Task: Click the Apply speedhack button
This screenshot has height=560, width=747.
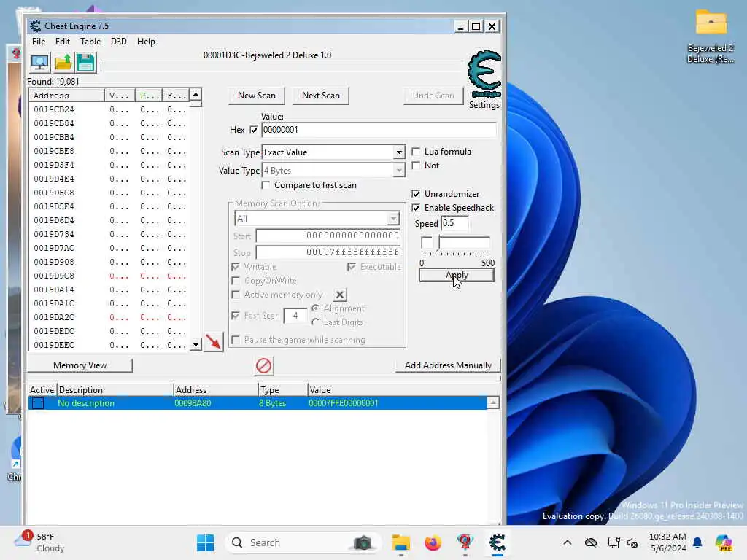Action: (x=457, y=275)
